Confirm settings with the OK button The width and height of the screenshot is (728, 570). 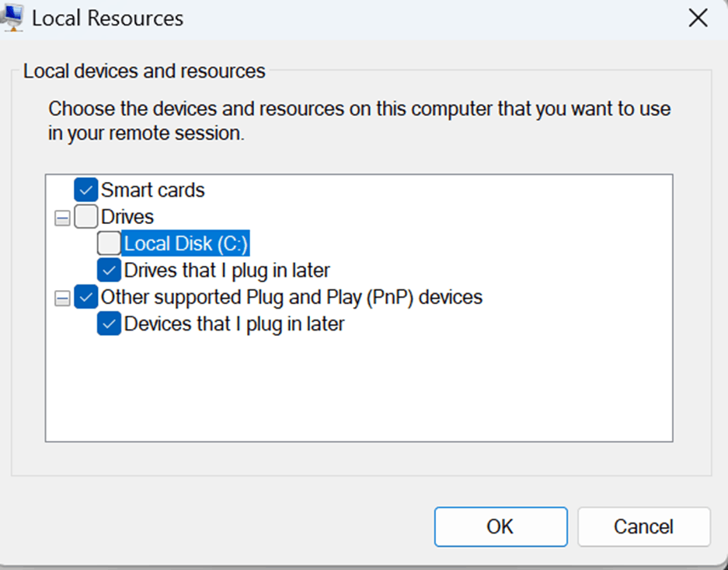point(501,526)
